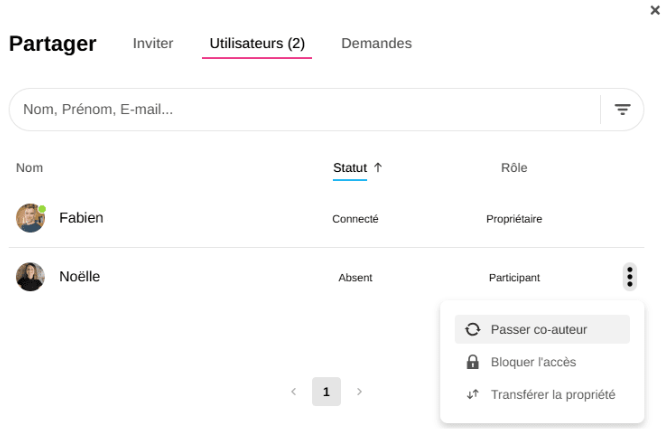Click Noëlle's profile avatar
The height and width of the screenshot is (429, 666).
click(x=30, y=277)
